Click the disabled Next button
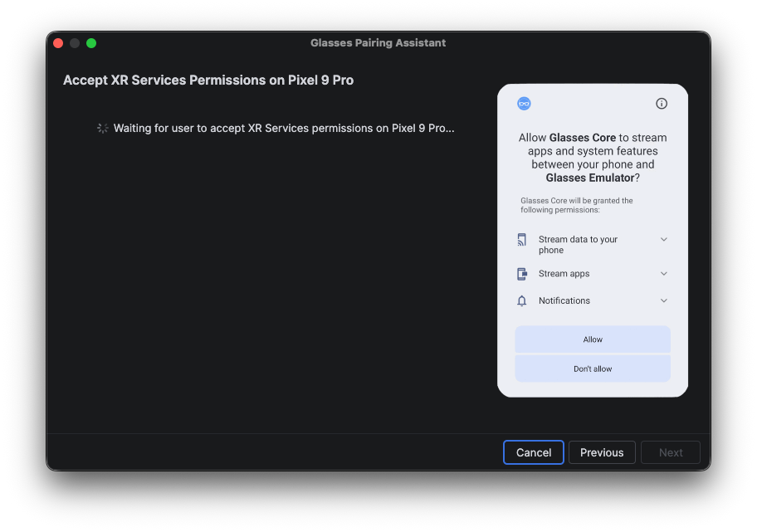The width and height of the screenshot is (757, 532). pyautogui.click(x=671, y=452)
